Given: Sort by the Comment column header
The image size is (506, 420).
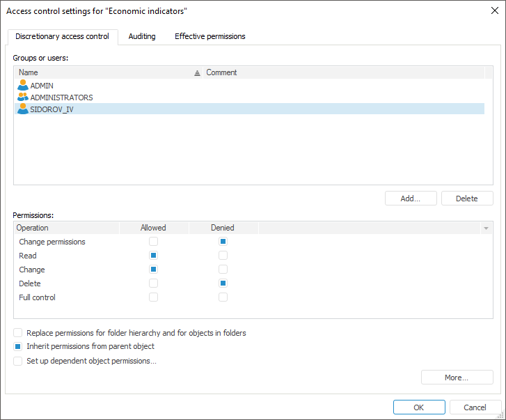Looking at the screenshot, I should pos(221,72).
